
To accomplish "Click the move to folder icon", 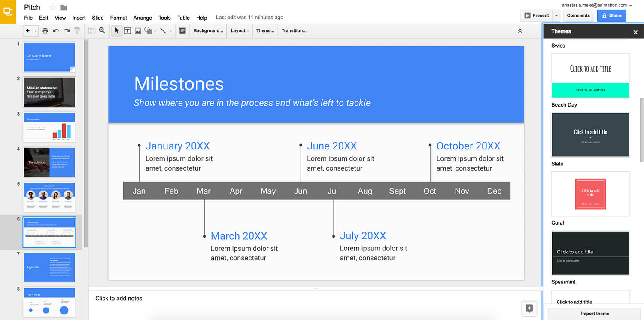I will pyautogui.click(x=64, y=7).
